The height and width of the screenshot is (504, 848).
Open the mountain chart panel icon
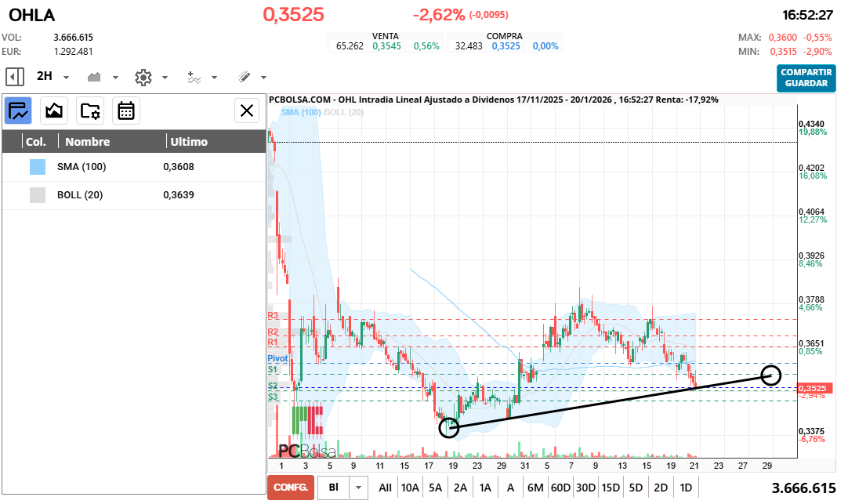[54, 111]
